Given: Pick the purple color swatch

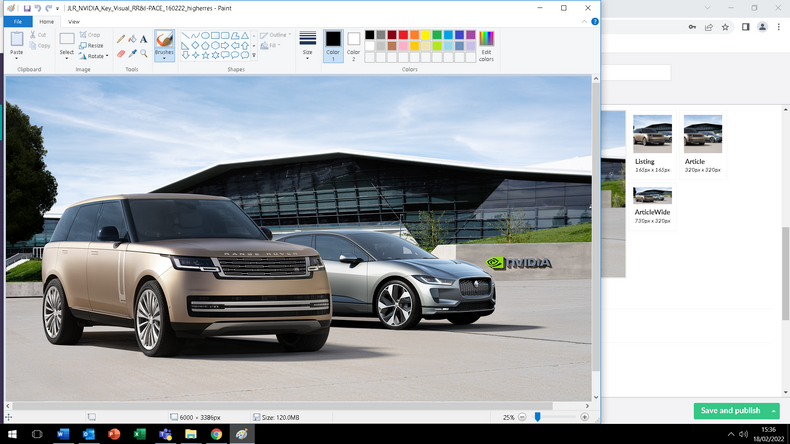Looking at the screenshot, I should (x=471, y=35).
